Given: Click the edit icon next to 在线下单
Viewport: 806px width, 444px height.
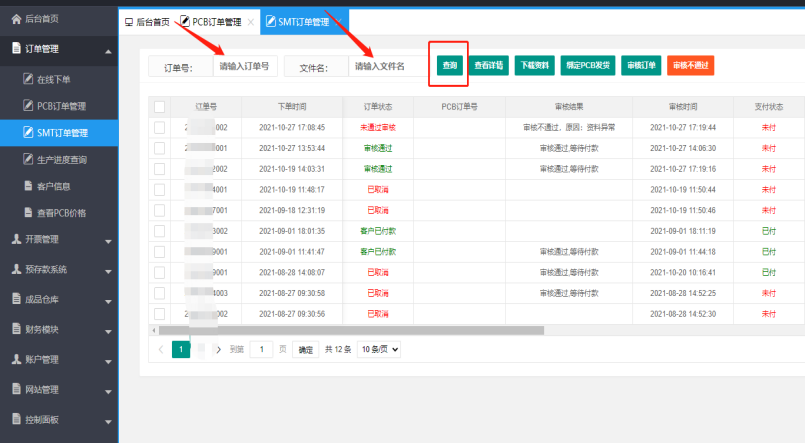Looking at the screenshot, I should tap(28, 78).
